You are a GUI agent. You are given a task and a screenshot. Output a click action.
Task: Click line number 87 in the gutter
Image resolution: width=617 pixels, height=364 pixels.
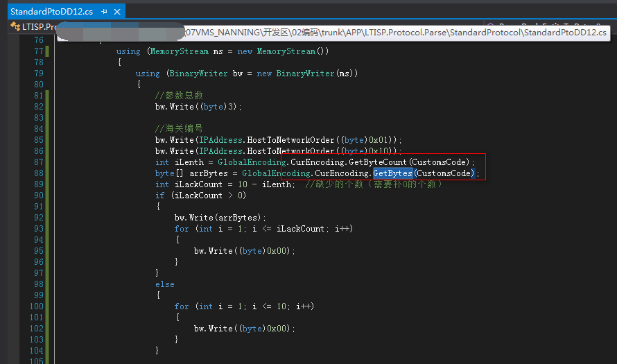click(x=39, y=162)
